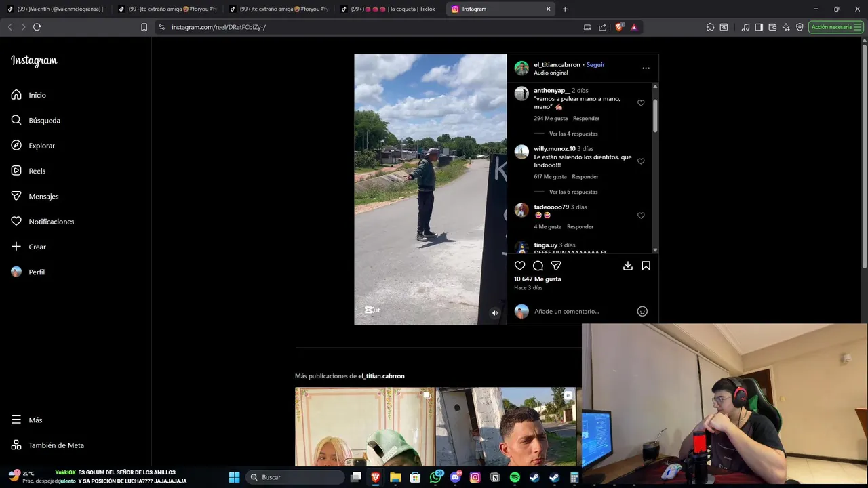Reply to anthonyap__'s comment
Viewport: 868px width, 488px height.
[586, 119]
